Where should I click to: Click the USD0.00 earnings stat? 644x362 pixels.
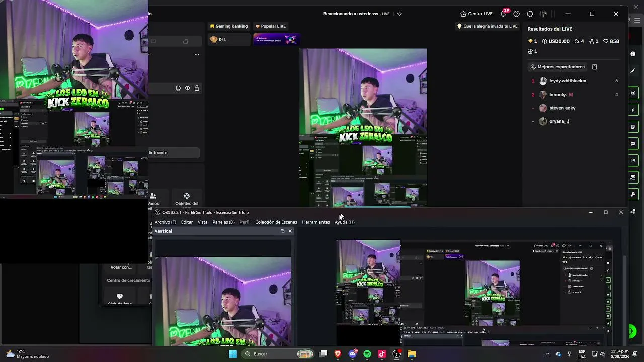click(555, 41)
